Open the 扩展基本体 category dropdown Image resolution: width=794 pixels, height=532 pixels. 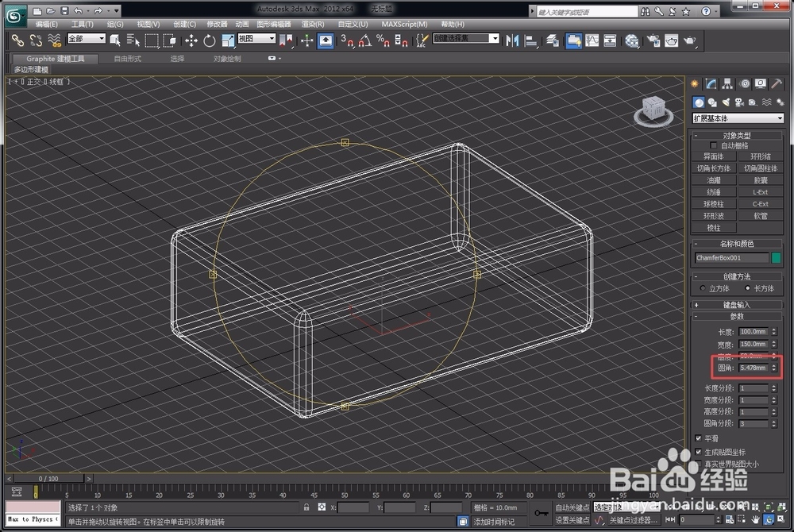tap(738, 118)
